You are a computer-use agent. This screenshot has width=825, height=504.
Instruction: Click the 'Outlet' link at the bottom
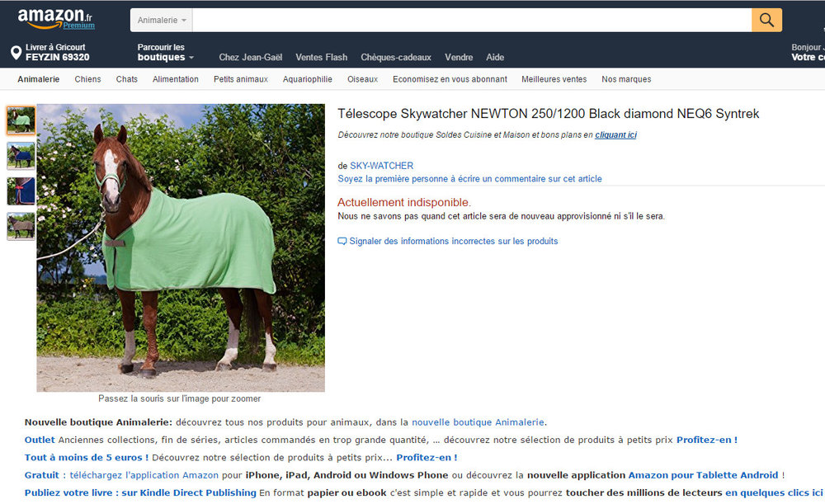coord(39,440)
